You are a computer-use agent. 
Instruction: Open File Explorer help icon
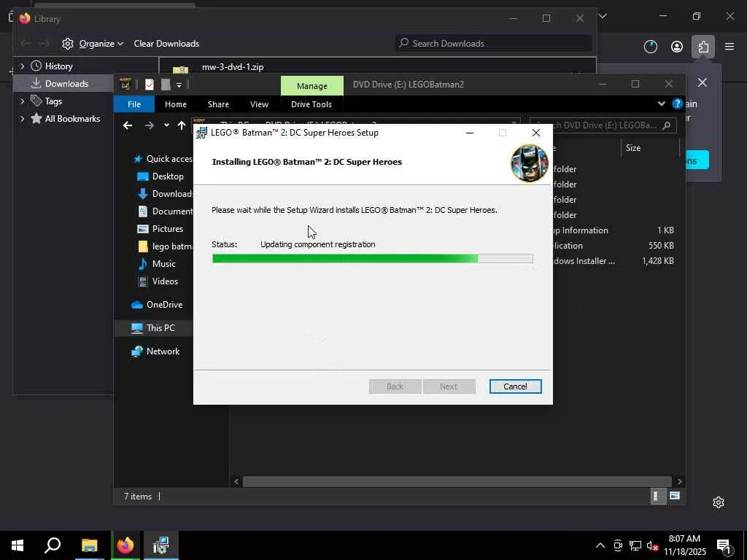click(x=677, y=104)
